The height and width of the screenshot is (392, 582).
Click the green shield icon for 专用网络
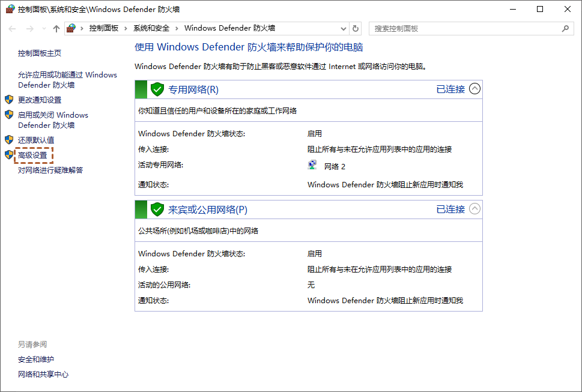pos(157,89)
